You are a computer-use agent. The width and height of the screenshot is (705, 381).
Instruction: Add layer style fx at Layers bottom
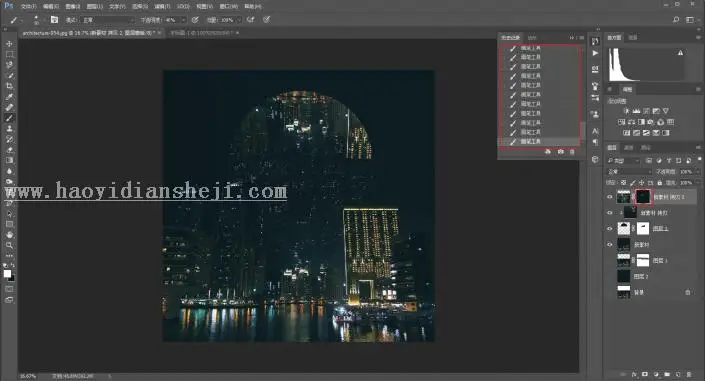pyautogui.click(x=634, y=374)
